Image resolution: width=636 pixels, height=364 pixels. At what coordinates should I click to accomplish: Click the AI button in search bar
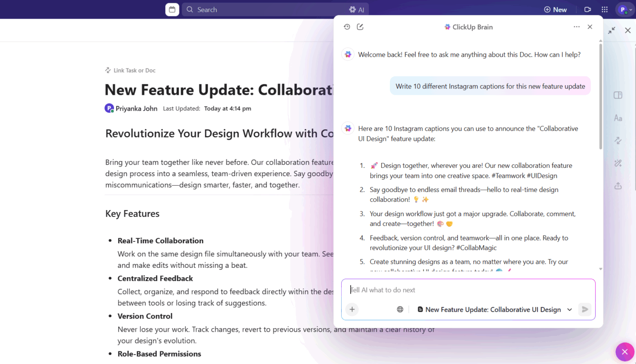[x=357, y=10]
